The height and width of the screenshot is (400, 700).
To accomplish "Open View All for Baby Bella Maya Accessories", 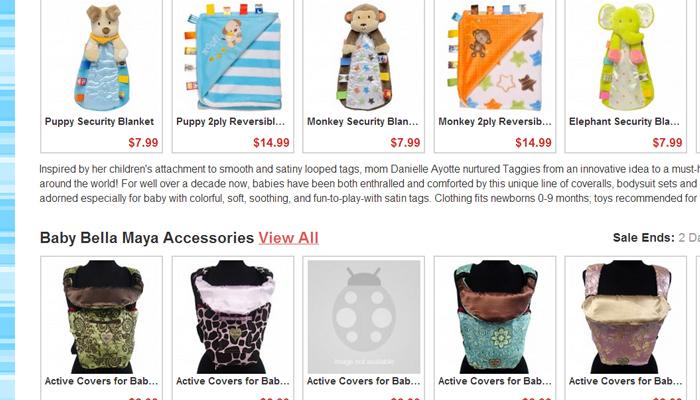I will click(288, 238).
